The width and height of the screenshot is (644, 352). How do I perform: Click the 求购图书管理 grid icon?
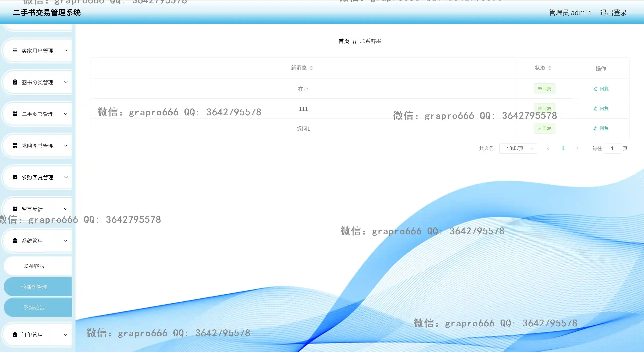pyautogui.click(x=15, y=146)
